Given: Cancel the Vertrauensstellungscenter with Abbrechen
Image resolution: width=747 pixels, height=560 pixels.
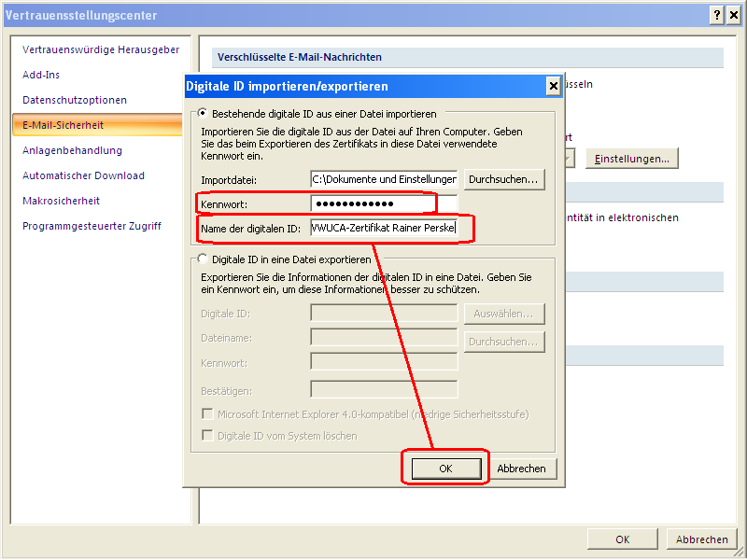Looking at the screenshot, I should [702, 539].
